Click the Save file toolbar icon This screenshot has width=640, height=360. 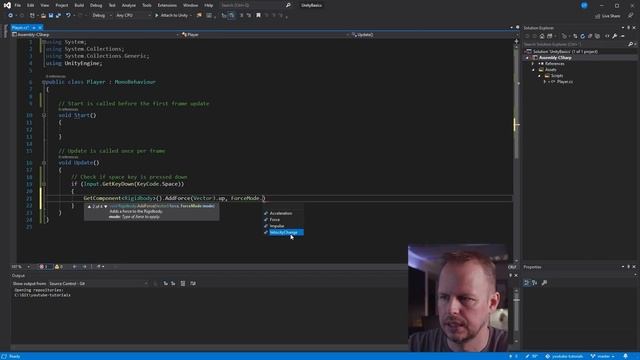51,16
